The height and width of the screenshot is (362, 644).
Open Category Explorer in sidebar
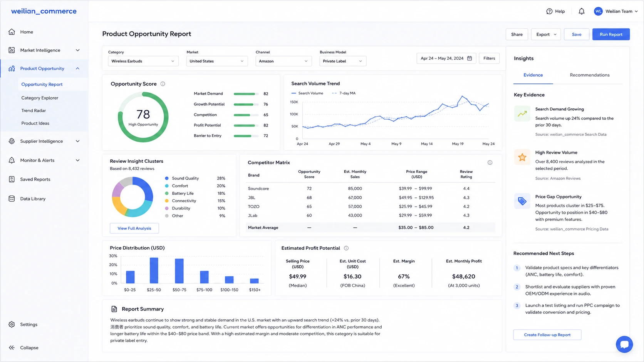coord(40,98)
